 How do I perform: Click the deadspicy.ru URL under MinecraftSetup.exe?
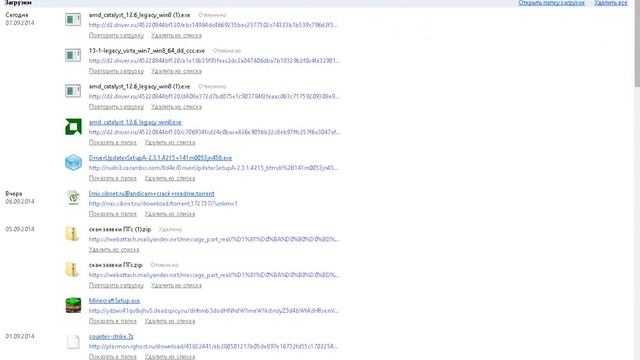214,311
